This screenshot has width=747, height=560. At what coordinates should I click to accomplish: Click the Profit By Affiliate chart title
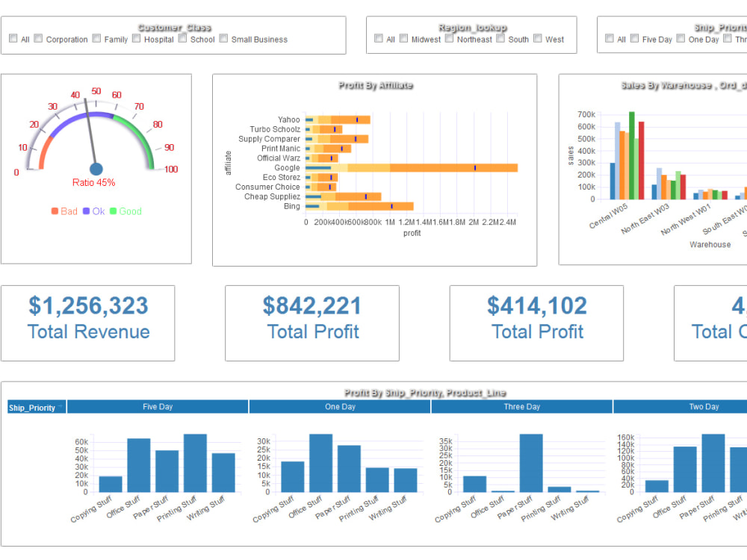[376, 85]
